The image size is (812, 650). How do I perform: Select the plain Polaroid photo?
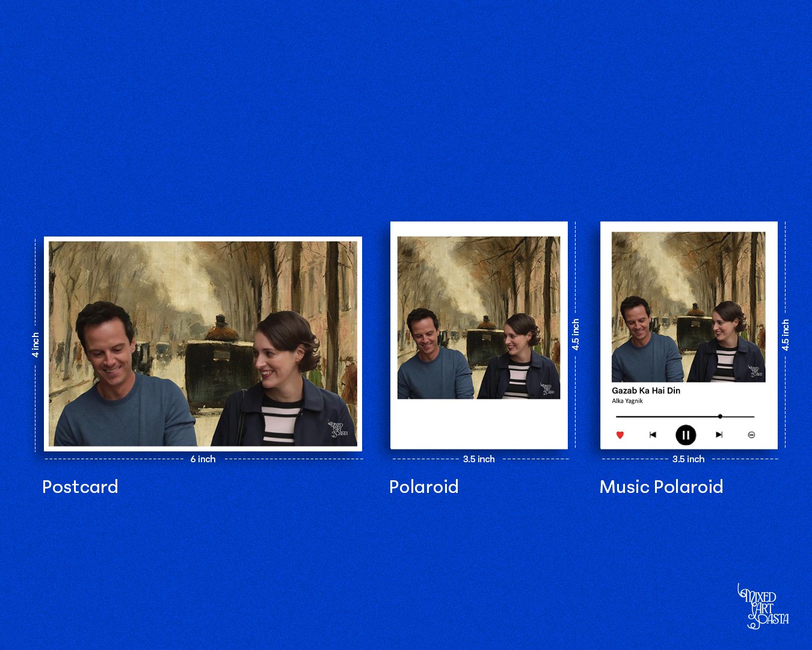click(479, 318)
